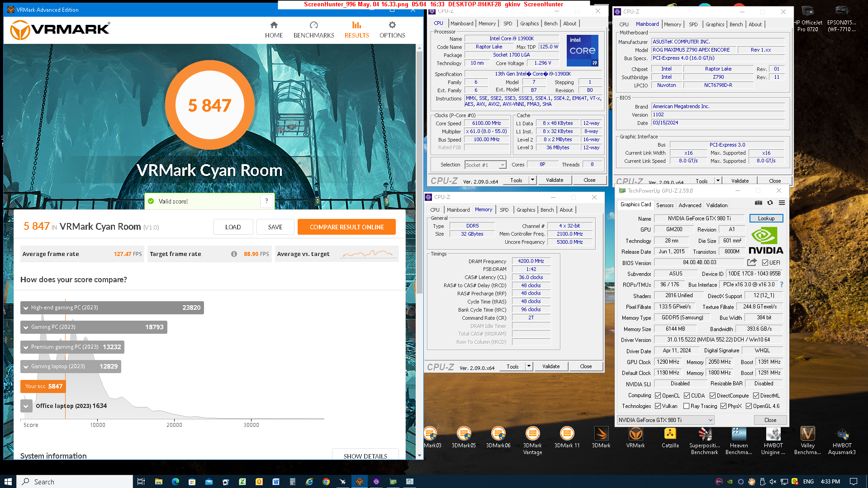Expand the Office laptop (2023) comparison row
Viewport: 868px width, 488px height.
pos(26,406)
